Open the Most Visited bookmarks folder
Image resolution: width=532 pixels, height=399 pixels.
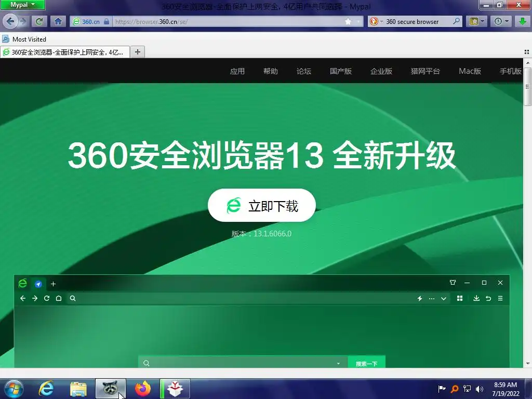point(24,39)
